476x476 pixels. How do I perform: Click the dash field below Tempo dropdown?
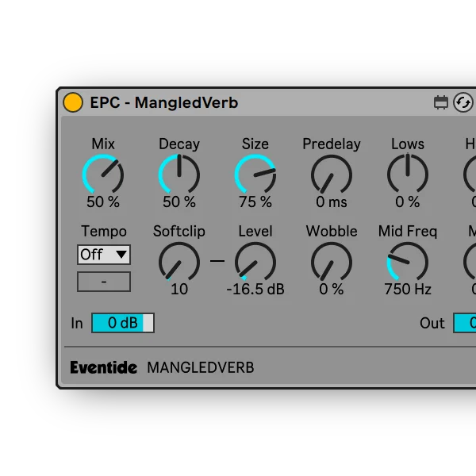pos(104,282)
